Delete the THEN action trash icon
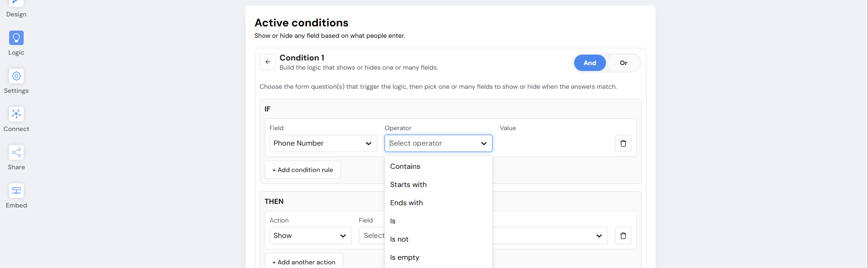Viewport: 868px width, 268px height. click(x=623, y=236)
